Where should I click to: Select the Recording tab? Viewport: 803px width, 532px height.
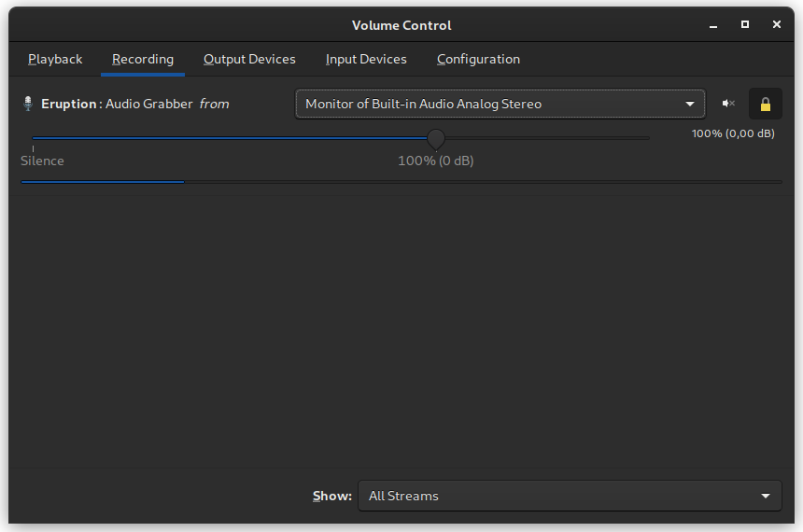[143, 60]
